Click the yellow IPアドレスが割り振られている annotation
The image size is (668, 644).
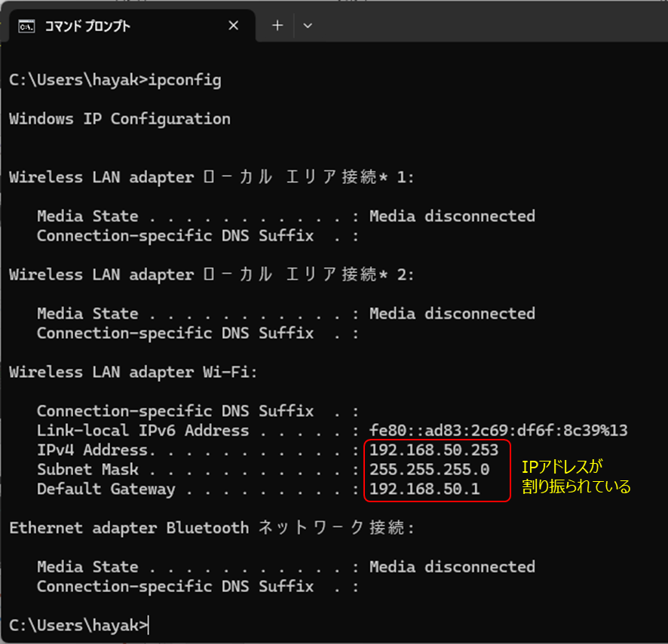[x=575, y=477]
